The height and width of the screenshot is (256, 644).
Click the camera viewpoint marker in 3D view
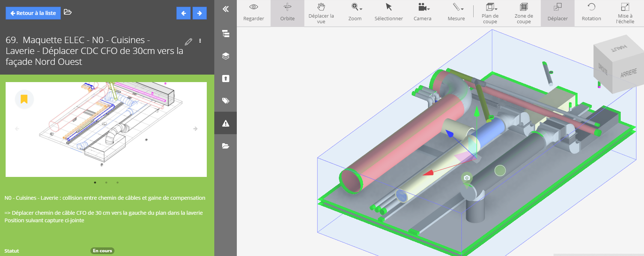pos(467,178)
